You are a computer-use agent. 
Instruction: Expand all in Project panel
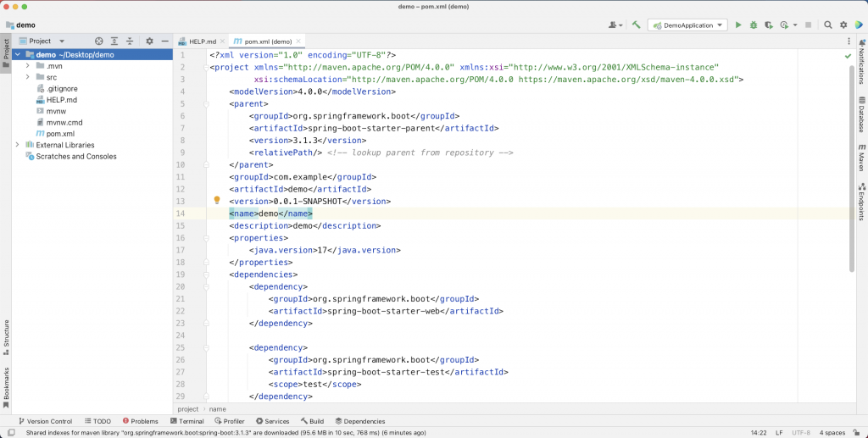pos(114,41)
